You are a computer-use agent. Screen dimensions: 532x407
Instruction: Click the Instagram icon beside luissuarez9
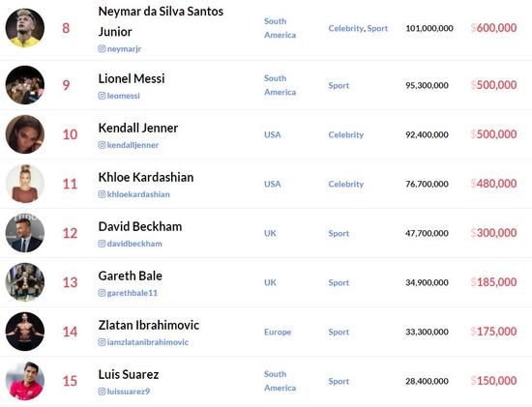click(x=102, y=392)
